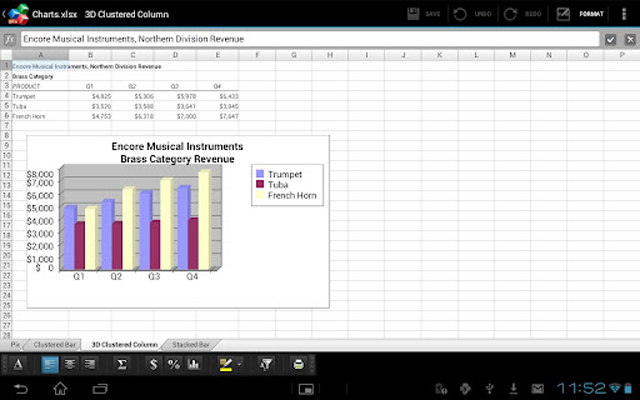Image resolution: width=640 pixels, height=400 pixels.
Task: Apply right text alignment
Action: [89, 364]
